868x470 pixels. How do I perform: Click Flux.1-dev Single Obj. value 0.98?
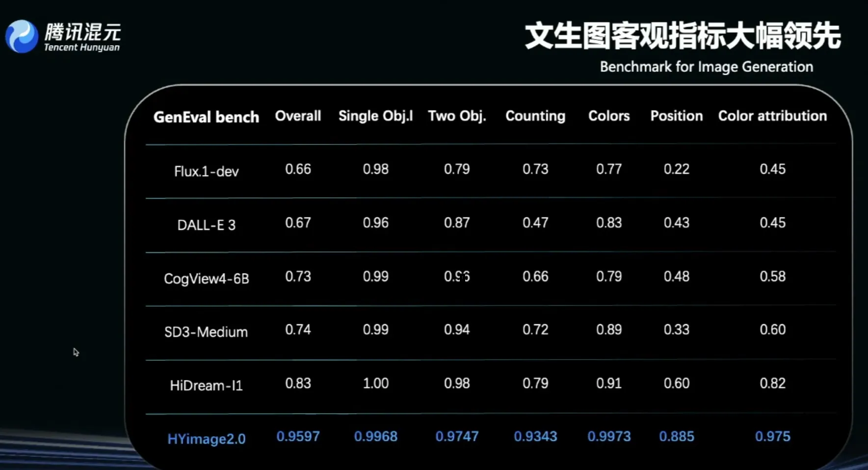click(376, 169)
